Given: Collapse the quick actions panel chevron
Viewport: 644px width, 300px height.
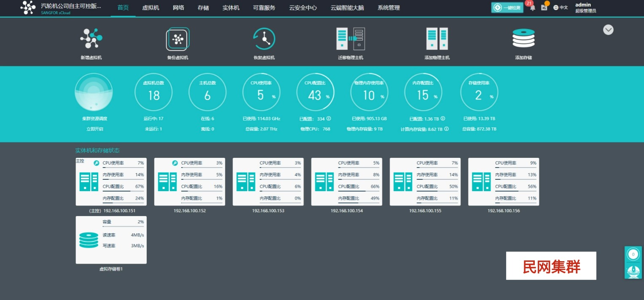Looking at the screenshot, I should coord(608,30).
